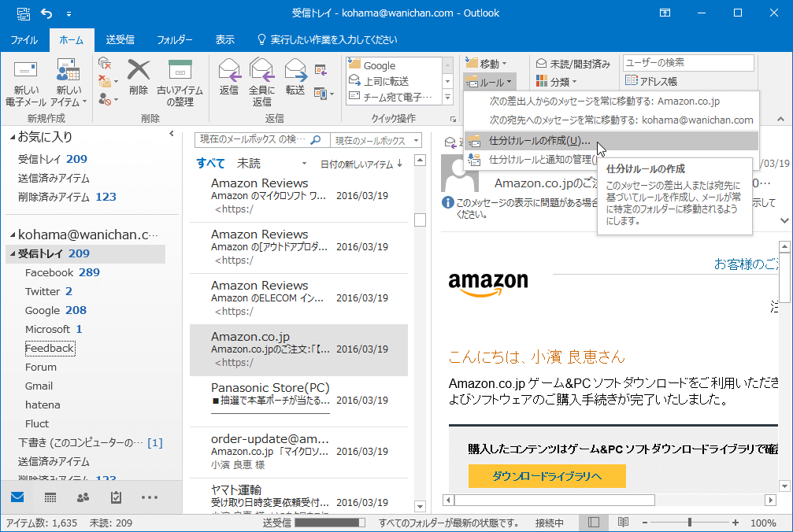Open the File tab
This screenshot has width=793, height=532.
click(x=24, y=40)
